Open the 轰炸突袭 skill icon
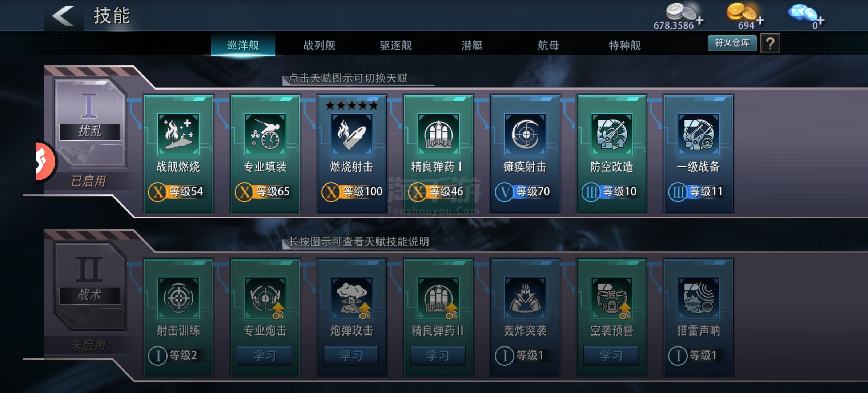868x393 pixels. (x=525, y=298)
